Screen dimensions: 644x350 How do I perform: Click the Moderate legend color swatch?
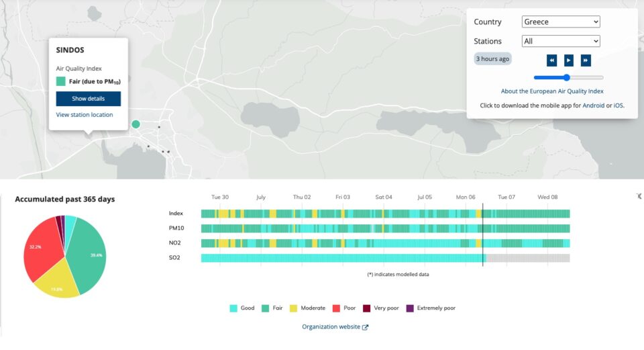click(x=293, y=308)
